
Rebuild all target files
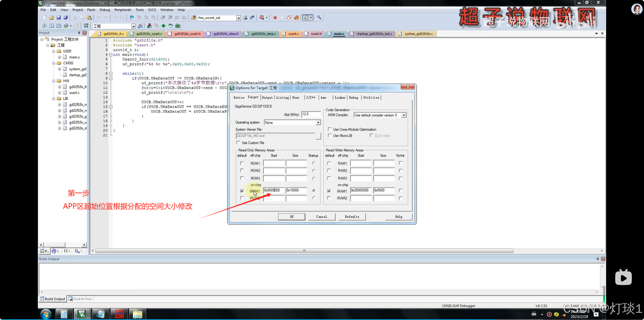58,25
